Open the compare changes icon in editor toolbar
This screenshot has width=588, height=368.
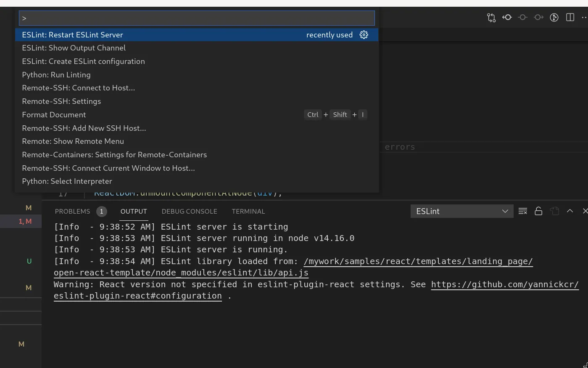tap(491, 18)
